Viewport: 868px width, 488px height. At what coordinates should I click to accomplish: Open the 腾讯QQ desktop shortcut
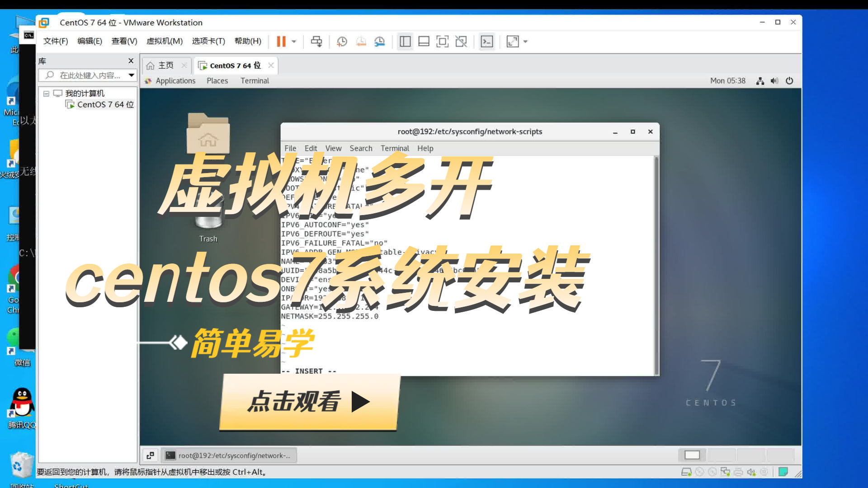[21, 408]
